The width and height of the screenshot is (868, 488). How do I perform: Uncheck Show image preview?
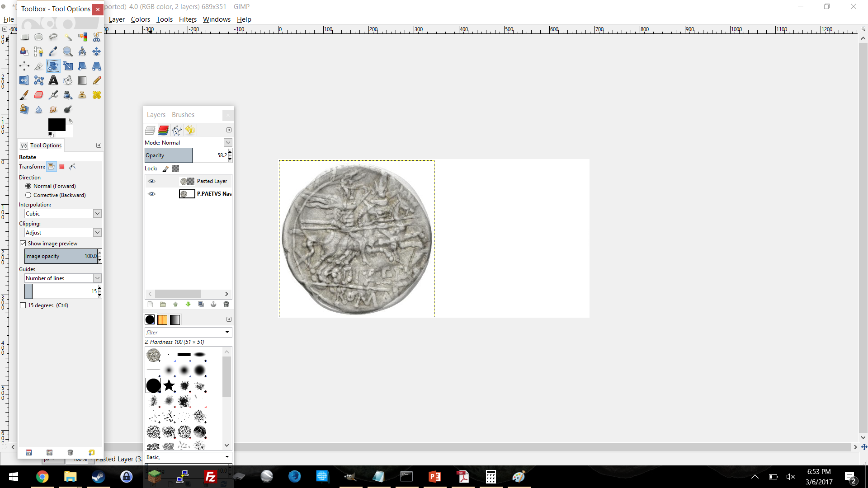(x=23, y=244)
